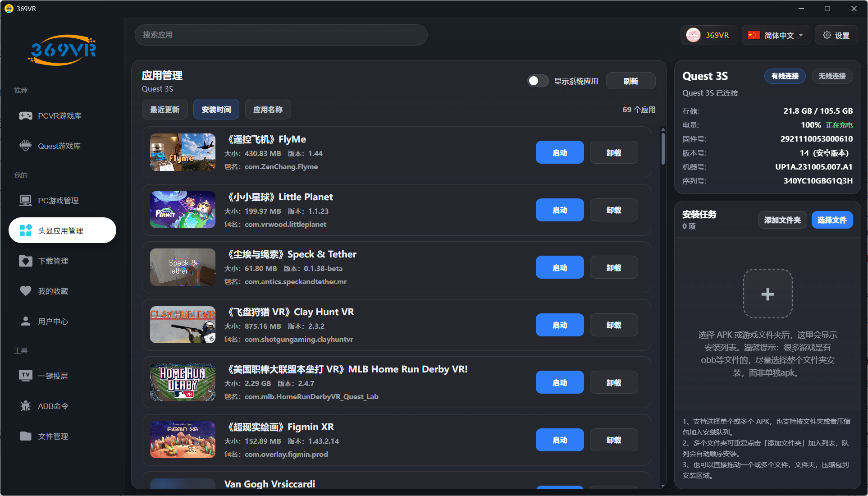Click the search apps input field

click(281, 35)
